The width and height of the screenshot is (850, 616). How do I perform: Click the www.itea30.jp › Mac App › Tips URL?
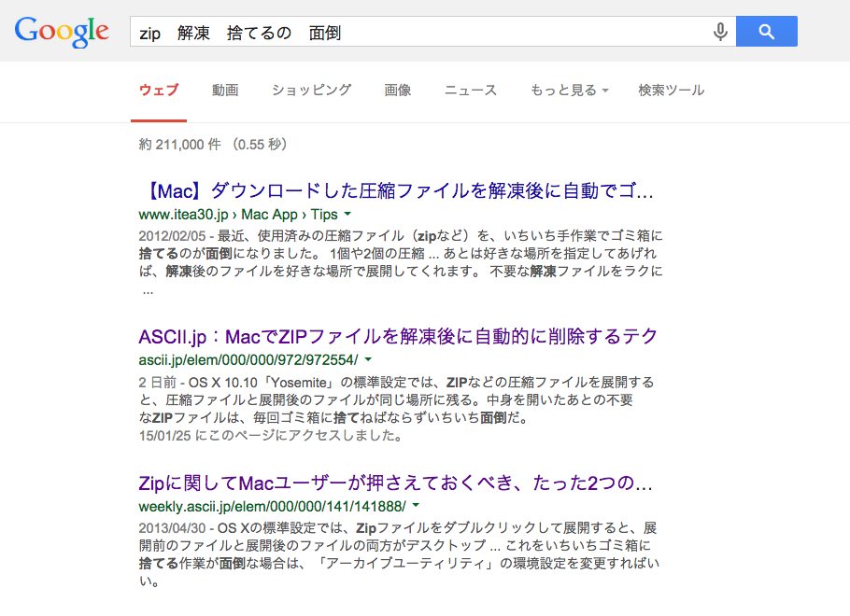pyautogui.click(x=238, y=215)
